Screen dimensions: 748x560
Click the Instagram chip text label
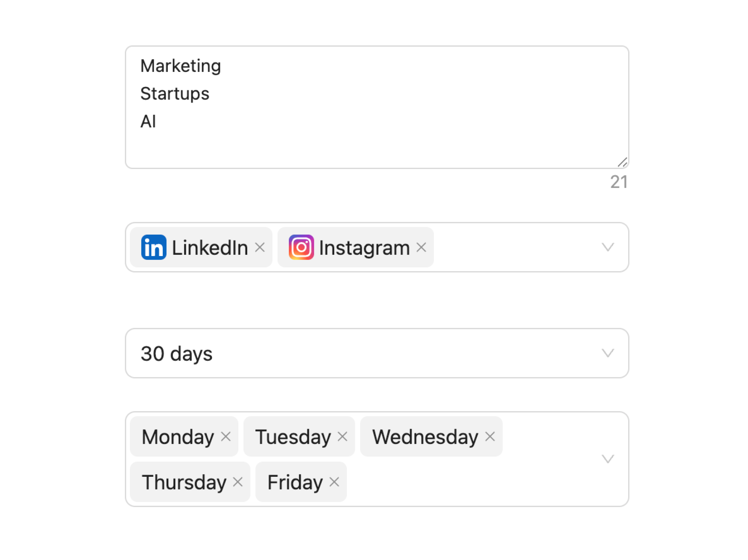tap(364, 247)
